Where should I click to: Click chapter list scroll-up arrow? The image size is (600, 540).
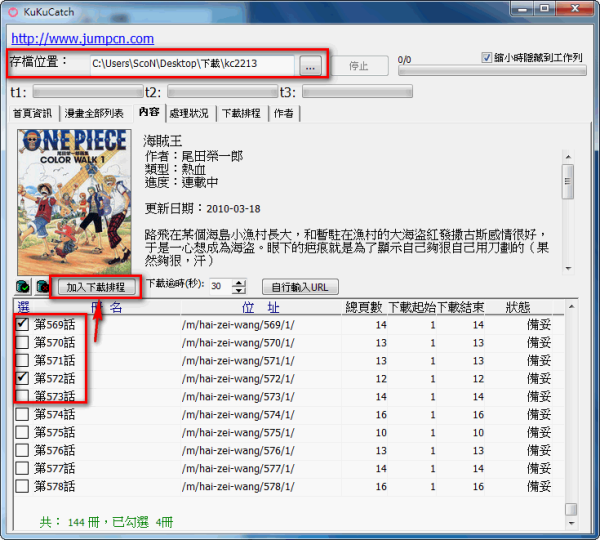(571, 306)
